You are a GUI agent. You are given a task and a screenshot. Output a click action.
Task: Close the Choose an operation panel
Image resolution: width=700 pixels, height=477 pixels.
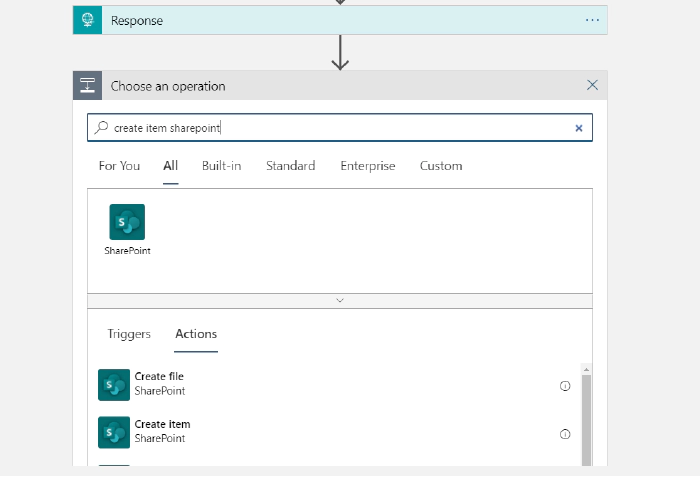(592, 85)
